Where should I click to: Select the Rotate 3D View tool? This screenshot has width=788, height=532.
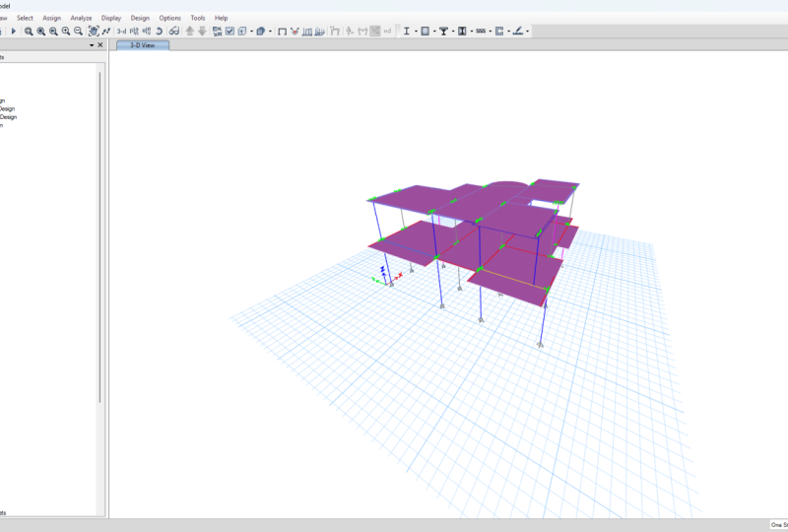point(159,32)
